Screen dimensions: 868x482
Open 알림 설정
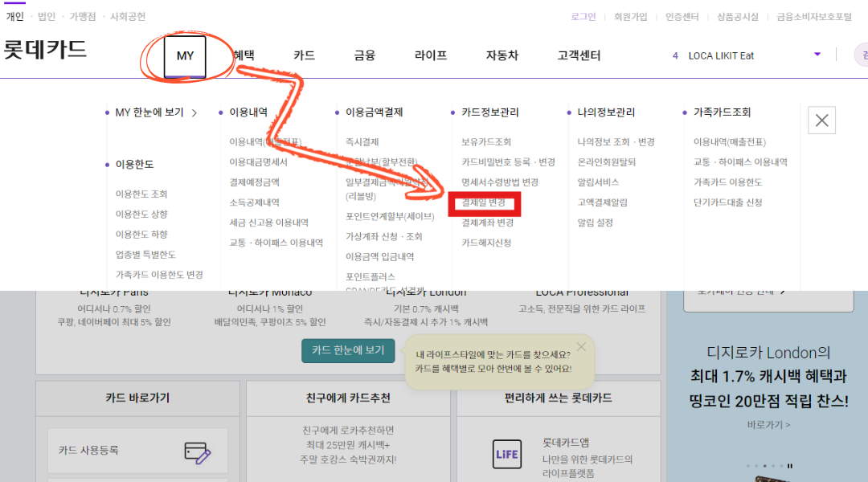point(595,223)
